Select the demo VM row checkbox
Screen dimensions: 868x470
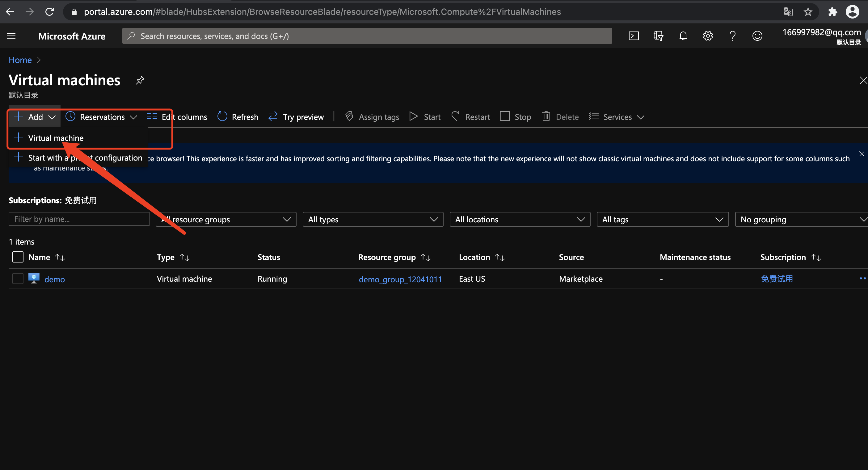[18, 279]
